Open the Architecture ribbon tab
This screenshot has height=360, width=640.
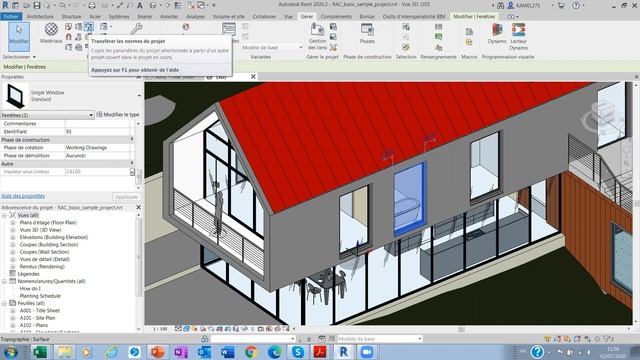click(x=40, y=16)
